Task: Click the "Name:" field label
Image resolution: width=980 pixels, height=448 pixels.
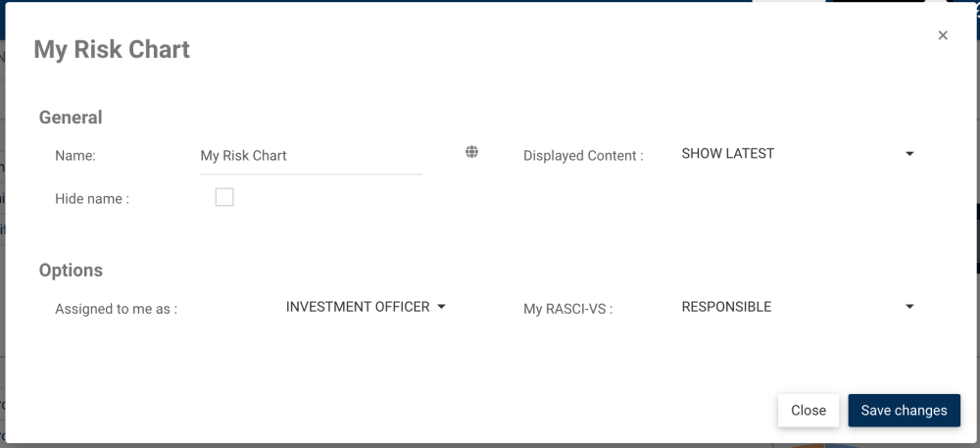Action: tap(75, 156)
